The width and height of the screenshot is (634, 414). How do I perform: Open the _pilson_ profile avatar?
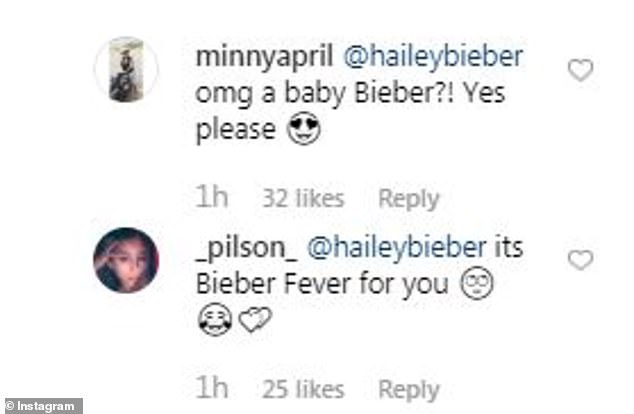coord(126,260)
